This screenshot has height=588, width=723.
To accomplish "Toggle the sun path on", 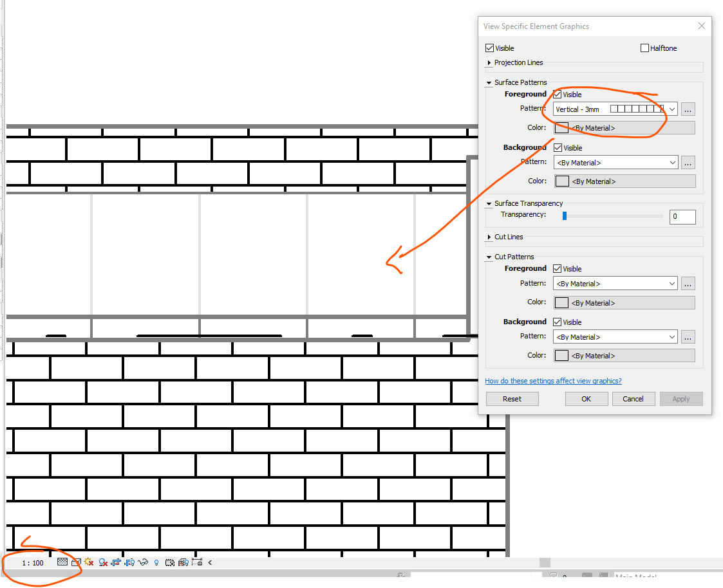I will pos(89,562).
